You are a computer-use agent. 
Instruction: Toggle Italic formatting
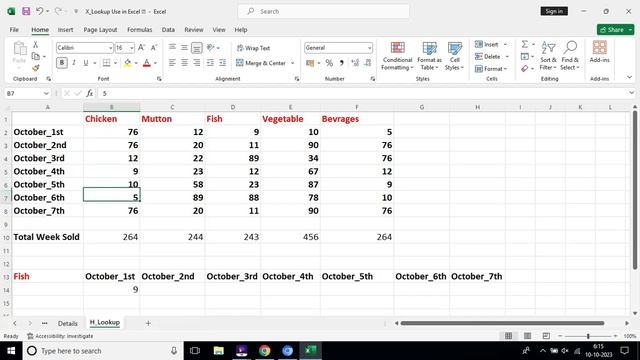[74, 63]
